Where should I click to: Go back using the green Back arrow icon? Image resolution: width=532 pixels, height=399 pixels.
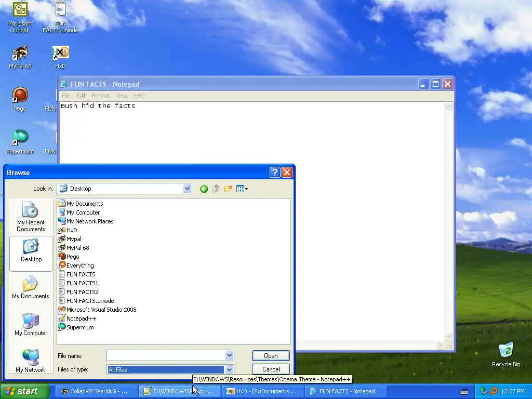coord(204,189)
